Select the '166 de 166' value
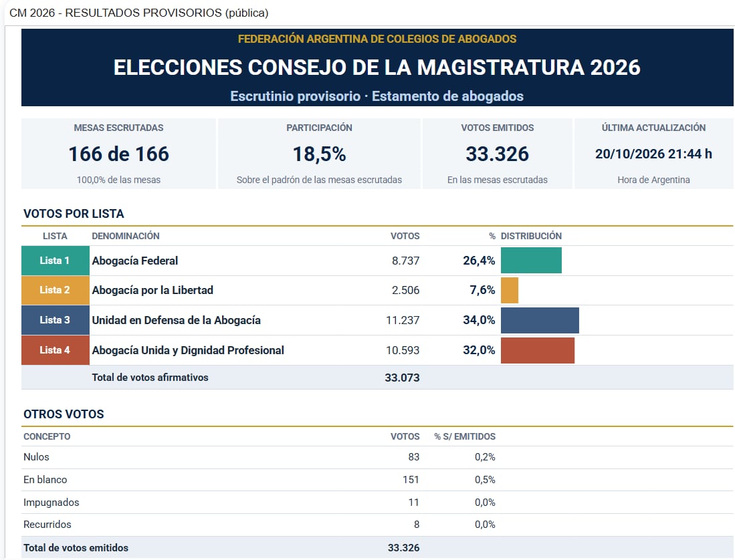This screenshot has height=560, width=735. 118,154
